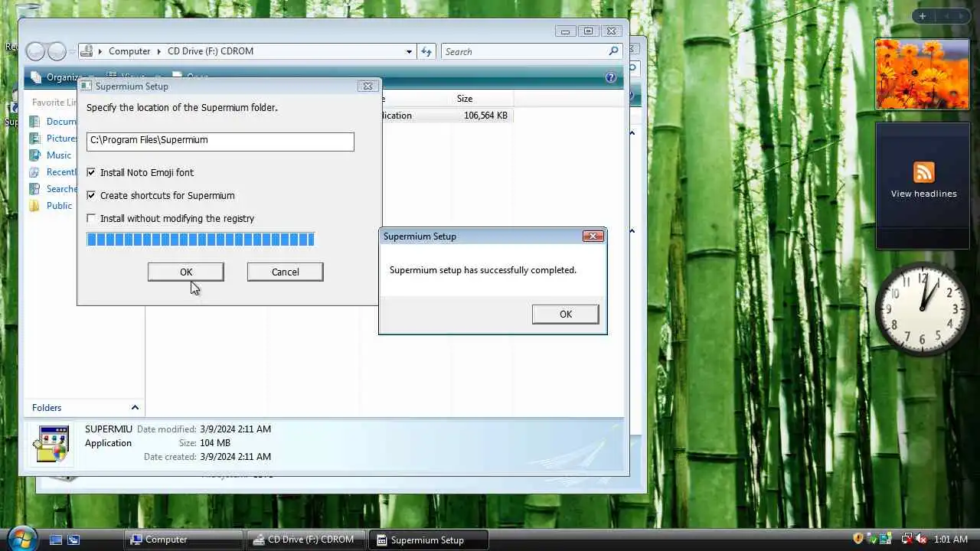
Task: Switch to Computer taskbar button
Action: [x=184, y=540]
